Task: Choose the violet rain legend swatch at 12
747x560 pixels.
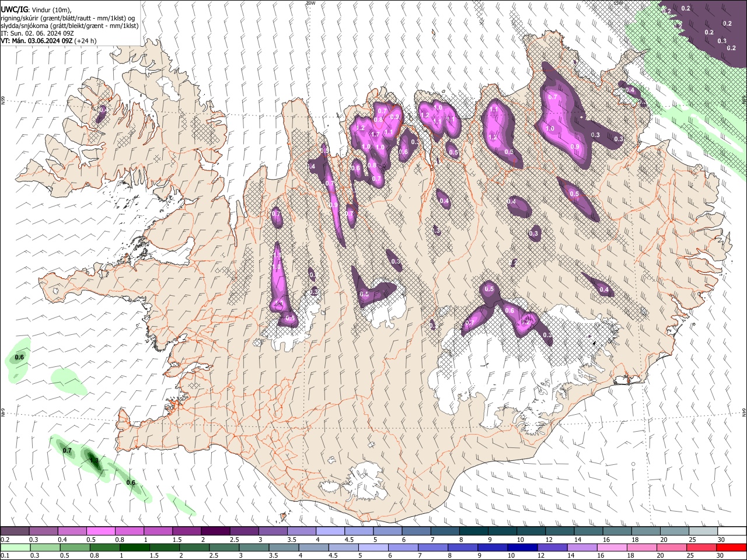Action: click(552, 548)
